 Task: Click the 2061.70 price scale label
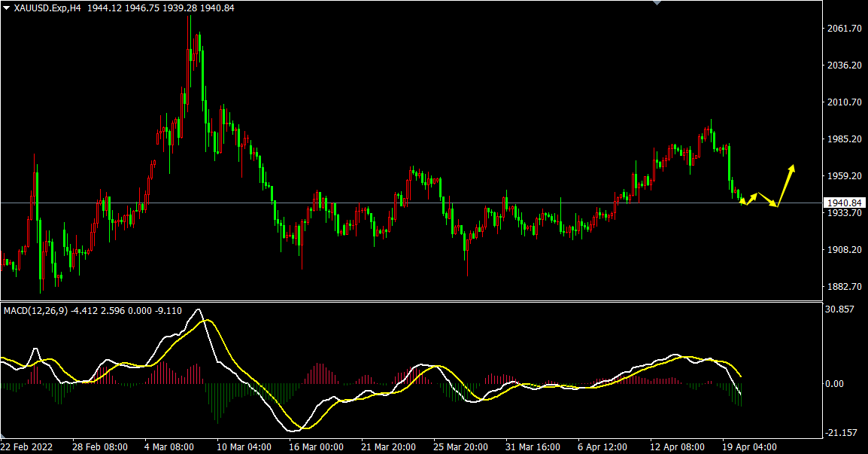(x=843, y=29)
